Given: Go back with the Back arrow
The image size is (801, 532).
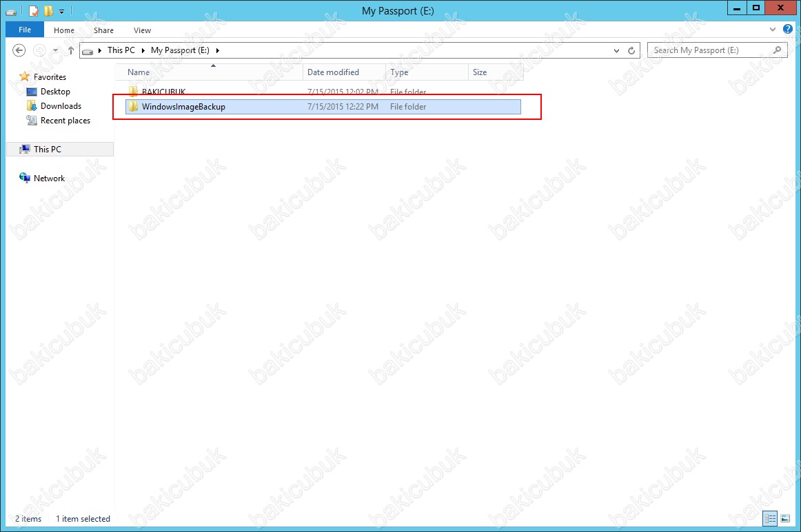Looking at the screenshot, I should 19,50.
